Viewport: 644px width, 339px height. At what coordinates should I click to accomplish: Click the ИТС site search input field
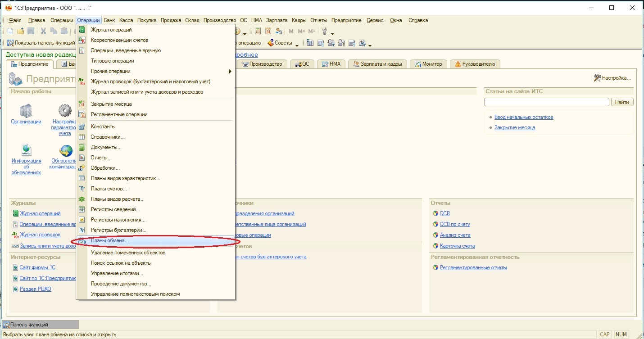point(546,102)
